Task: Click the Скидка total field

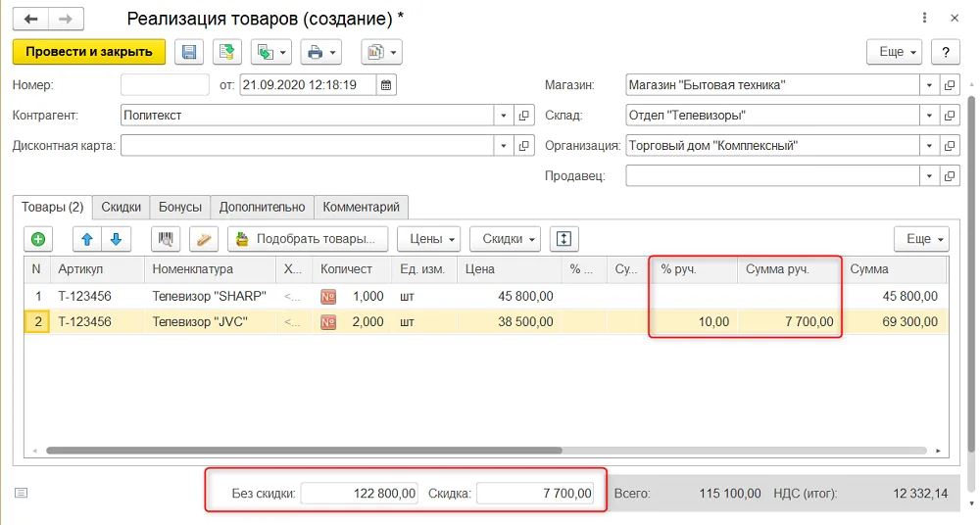Action: point(535,493)
